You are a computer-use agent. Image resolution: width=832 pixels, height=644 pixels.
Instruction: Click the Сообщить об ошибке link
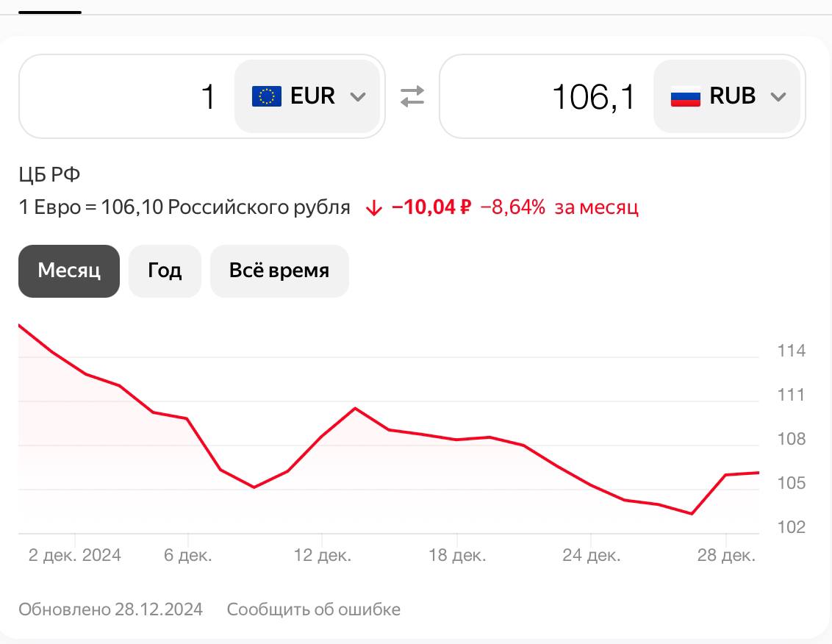(314, 609)
